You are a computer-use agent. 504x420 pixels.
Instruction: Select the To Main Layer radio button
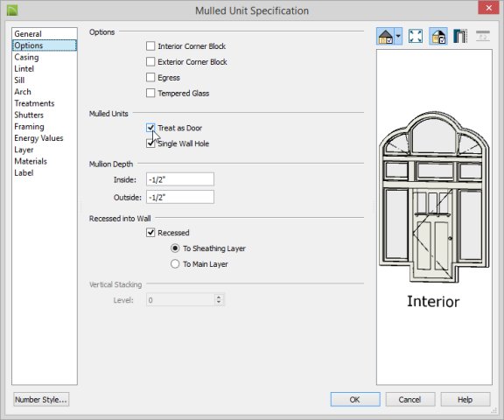[x=175, y=264]
